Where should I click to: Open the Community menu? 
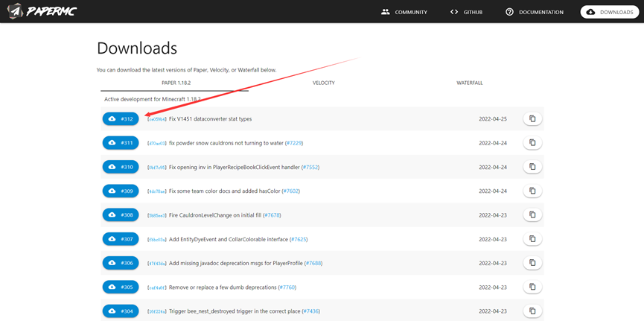(x=404, y=12)
